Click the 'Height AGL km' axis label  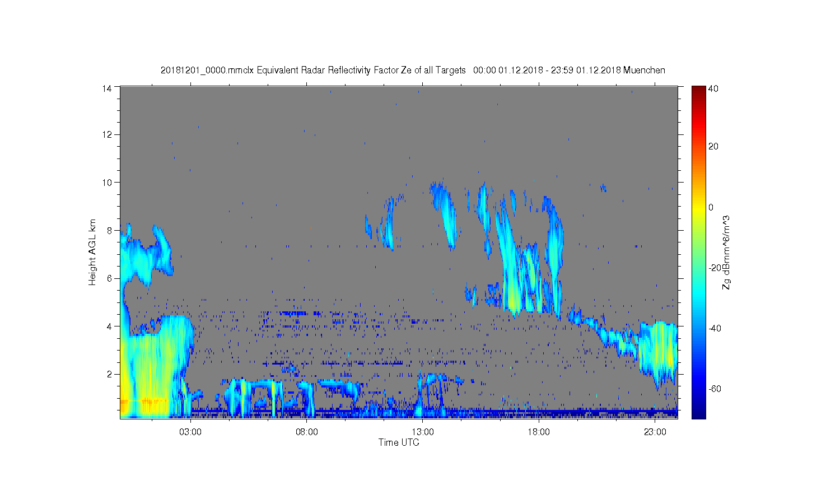pos(92,252)
